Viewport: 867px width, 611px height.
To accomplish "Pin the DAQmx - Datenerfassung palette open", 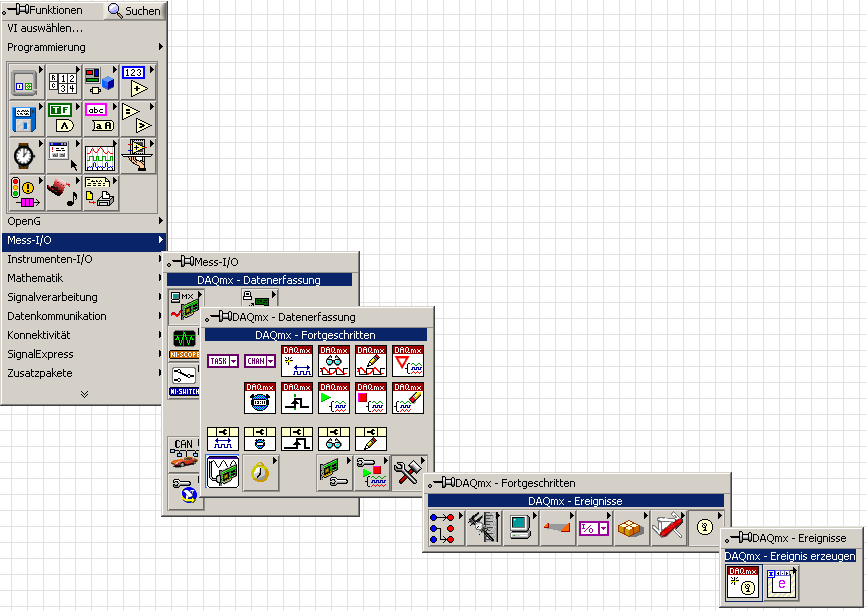I will tap(218, 317).
